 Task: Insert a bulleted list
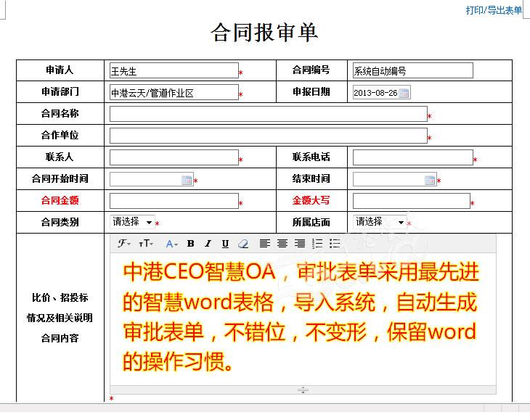point(335,244)
